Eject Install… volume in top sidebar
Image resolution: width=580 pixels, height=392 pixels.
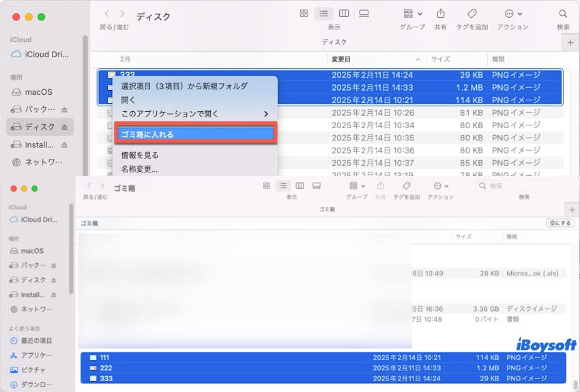coord(64,145)
